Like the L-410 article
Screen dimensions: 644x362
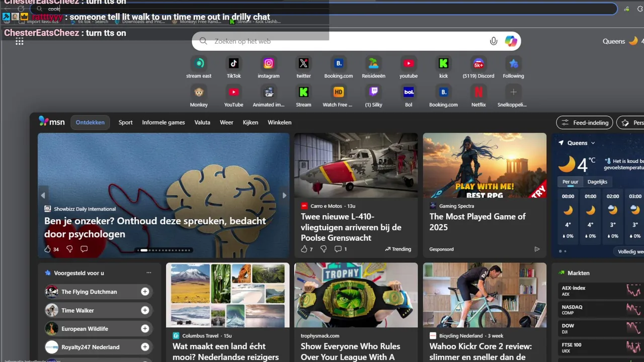[304, 249]
